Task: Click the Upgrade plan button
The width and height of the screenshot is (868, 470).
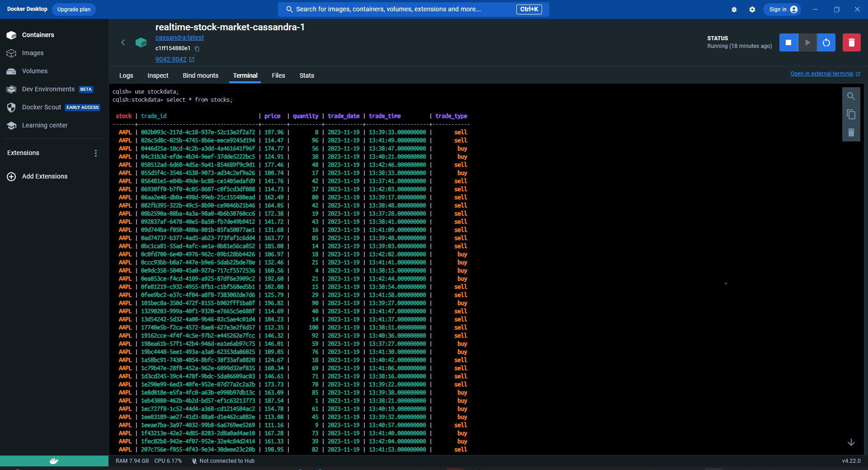Action: pos(74,9)
